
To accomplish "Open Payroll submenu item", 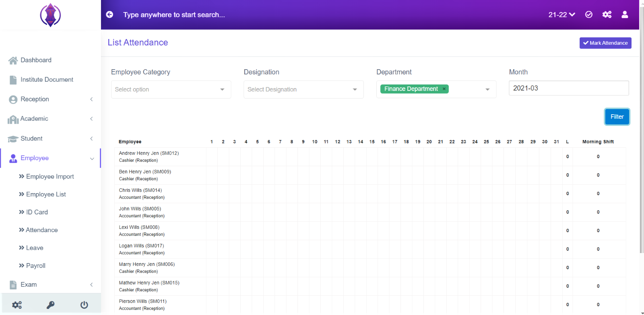I will coord(35,266).
